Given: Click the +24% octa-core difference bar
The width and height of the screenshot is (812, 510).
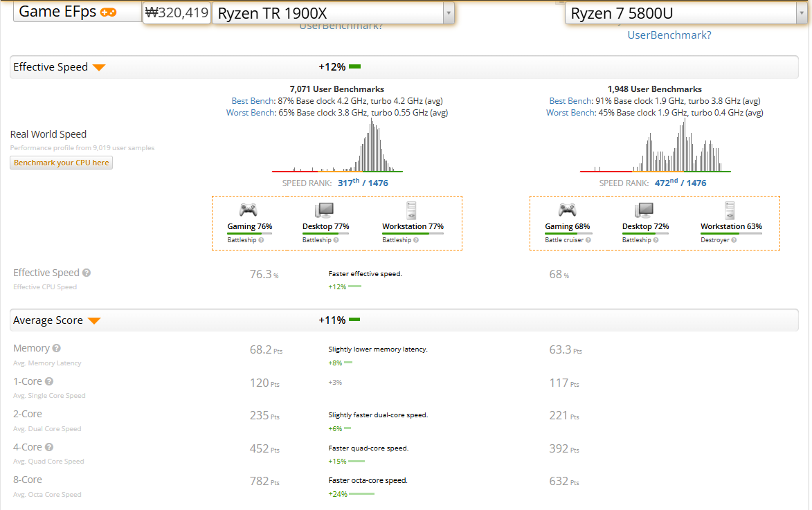Looking at the screenshot, I should [361, 494].
